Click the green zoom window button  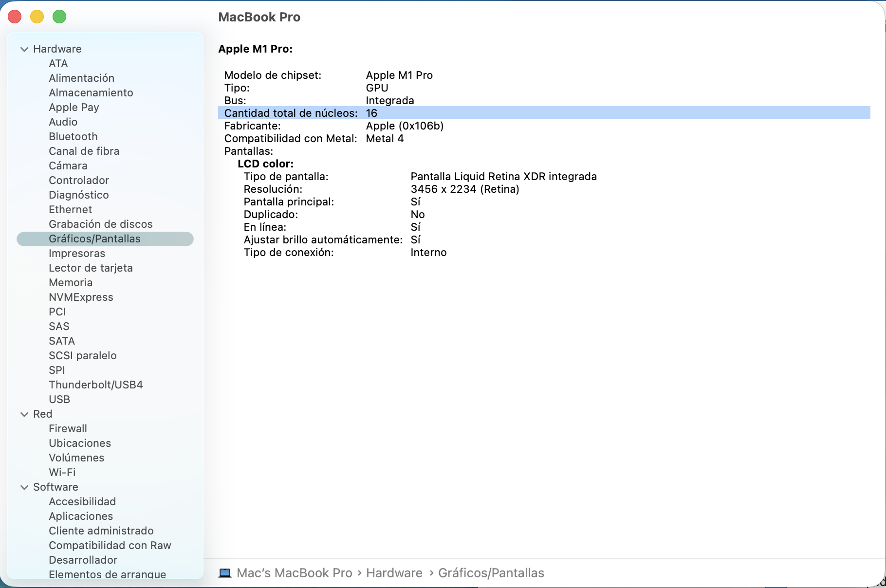59,17
